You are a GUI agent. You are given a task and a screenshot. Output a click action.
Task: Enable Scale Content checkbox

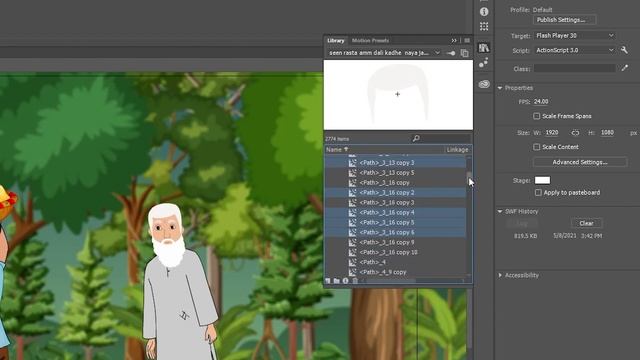click(537, 147)
